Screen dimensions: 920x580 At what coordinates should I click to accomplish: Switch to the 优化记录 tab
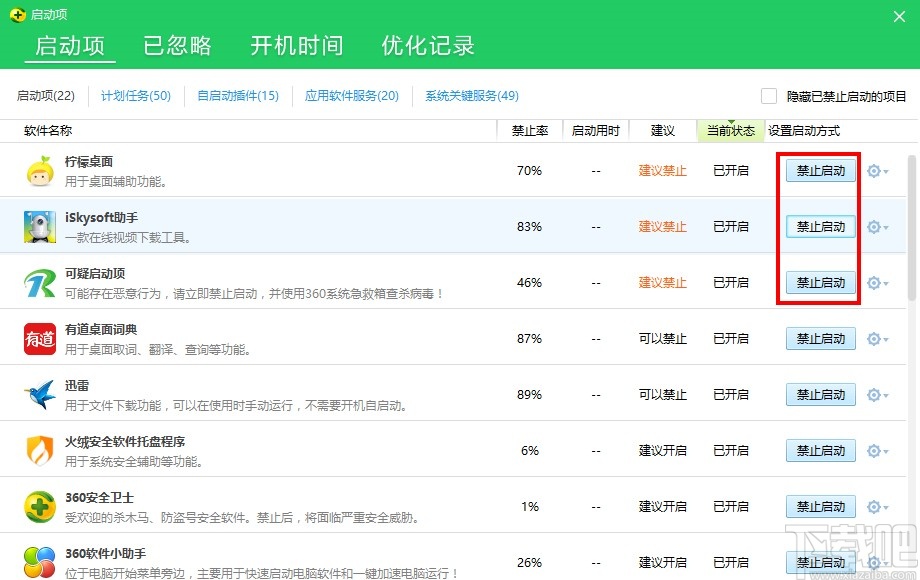427,45
